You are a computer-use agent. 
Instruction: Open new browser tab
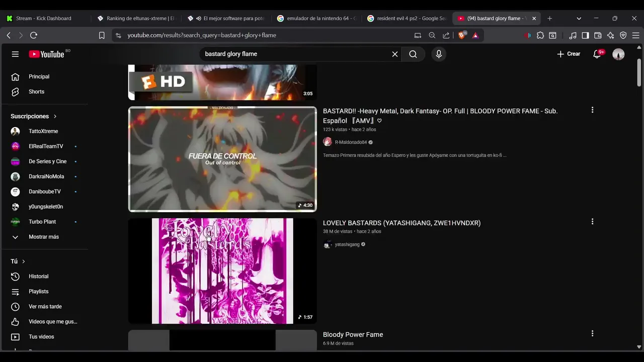coord(549,18)
